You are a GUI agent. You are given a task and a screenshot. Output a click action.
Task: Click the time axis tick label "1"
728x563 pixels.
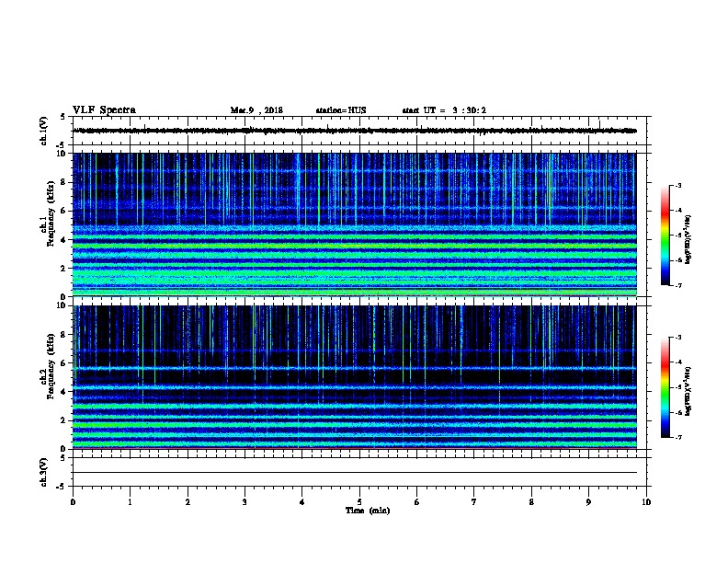click(130, 502)
